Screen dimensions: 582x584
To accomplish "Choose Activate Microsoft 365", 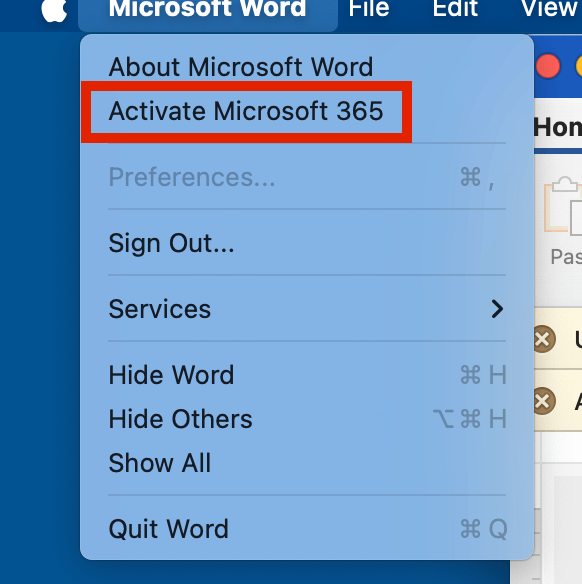I will click(307, 111).
